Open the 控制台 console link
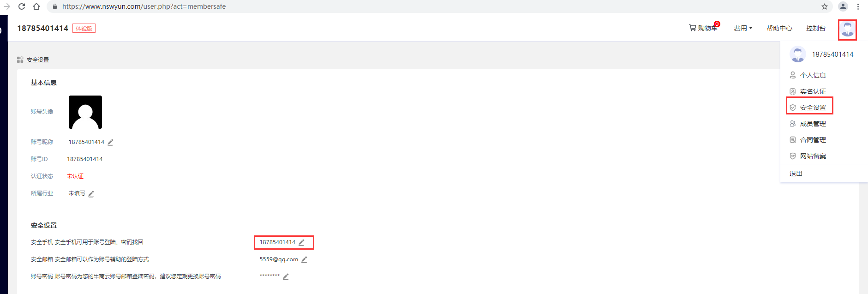Image resolution: width=868 pixels, height=294 pixels. [x=815, y=28]
